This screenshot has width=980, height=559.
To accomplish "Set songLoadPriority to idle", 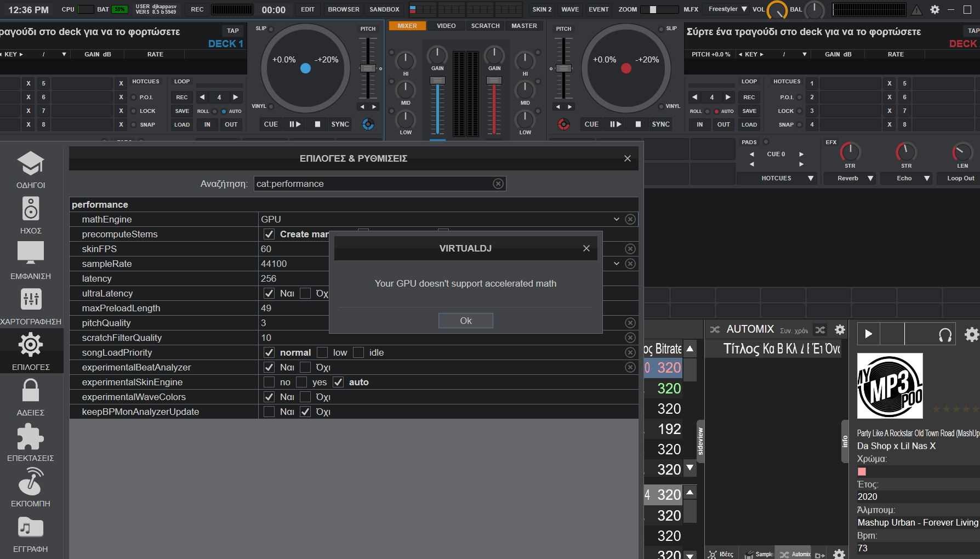I will click(x=358, y=352).
